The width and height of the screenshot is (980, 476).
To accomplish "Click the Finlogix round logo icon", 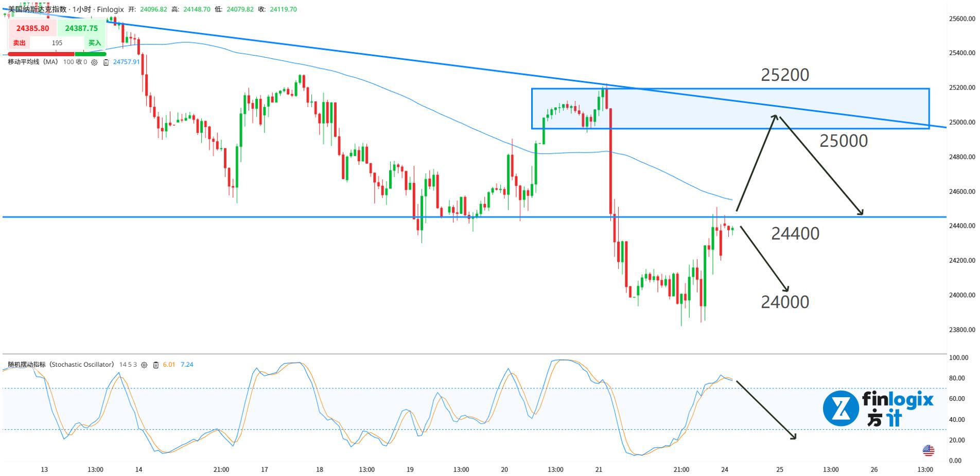I will [x=841, y=409].
